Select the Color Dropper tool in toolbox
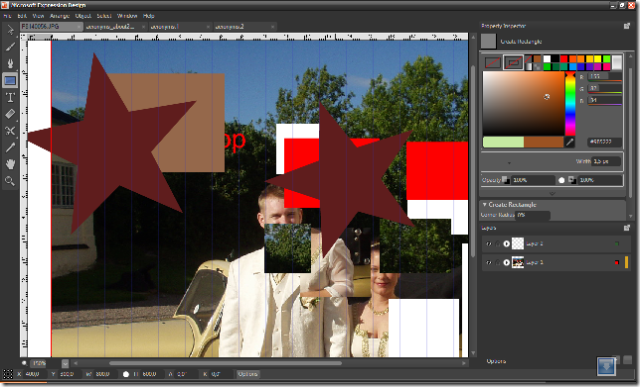This screenshot has height=387, width=640. click(x=10, y=147)
